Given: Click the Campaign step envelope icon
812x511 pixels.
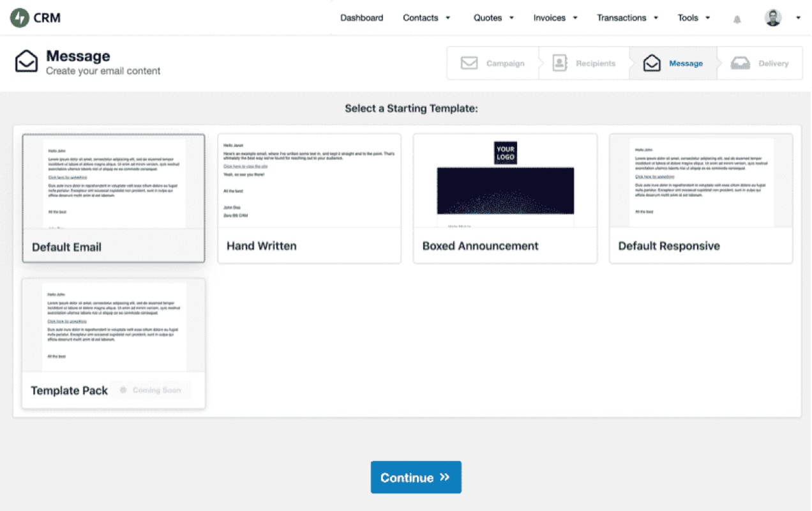Looking at the screenshot, I should point(470,63).
